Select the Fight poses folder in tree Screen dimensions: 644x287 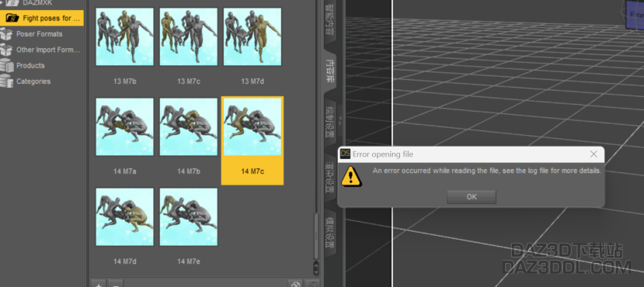pyautogui.click(x=42, y=18)
